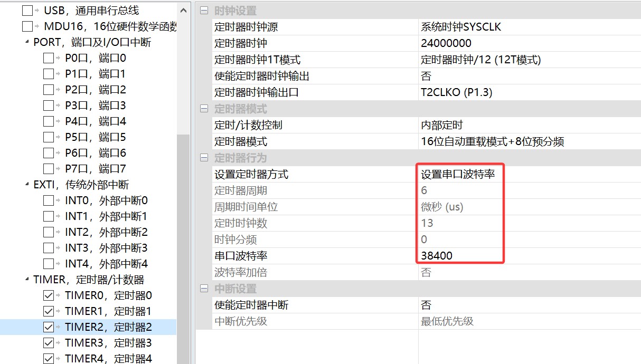Click the 设置定时器方式 property label
The height and width of the screenshot is (364, 641).
(251, 174)
